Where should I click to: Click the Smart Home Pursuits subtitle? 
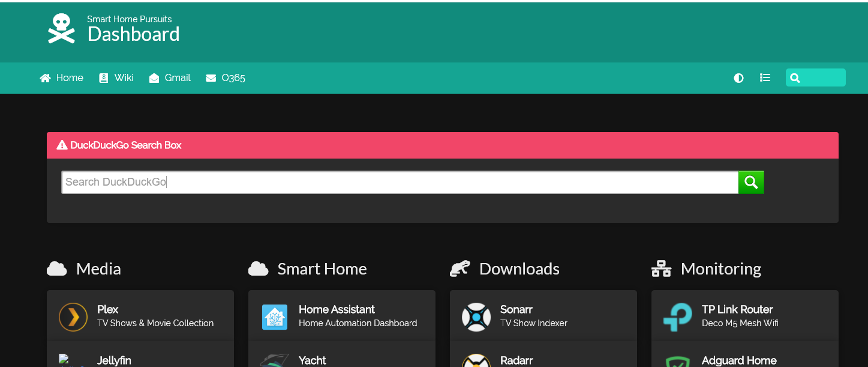click(x=130, y=19)
